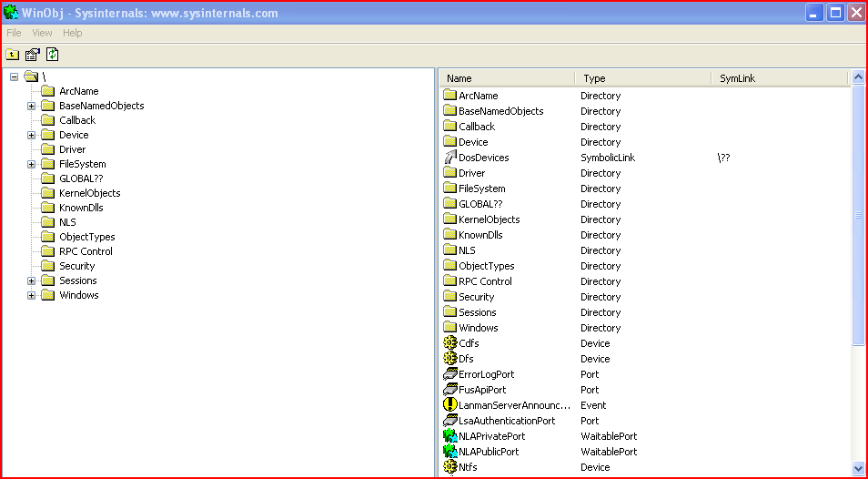The image size is (868, 479).
Task: Click the Device folder icon in list
Action: point(450,142)
